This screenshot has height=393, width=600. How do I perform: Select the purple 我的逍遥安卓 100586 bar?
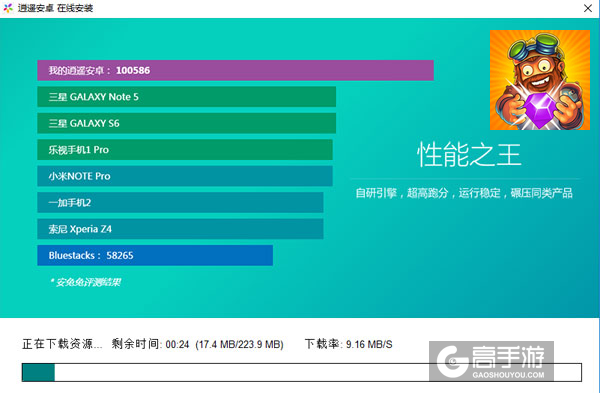(235, 70)
